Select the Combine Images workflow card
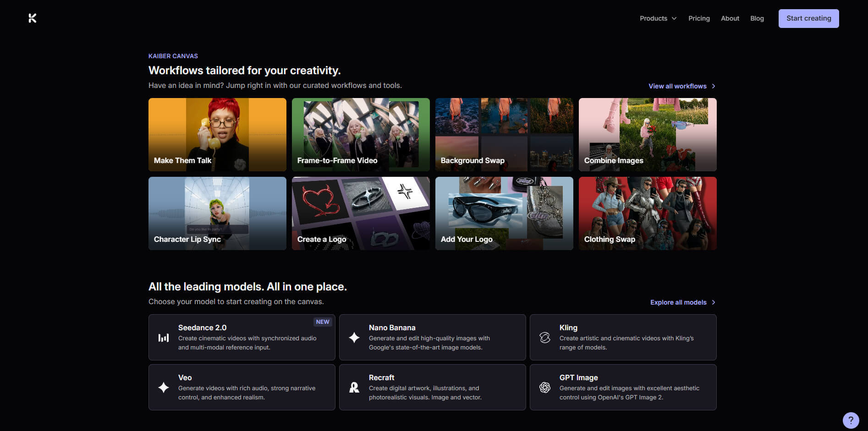 648,135
